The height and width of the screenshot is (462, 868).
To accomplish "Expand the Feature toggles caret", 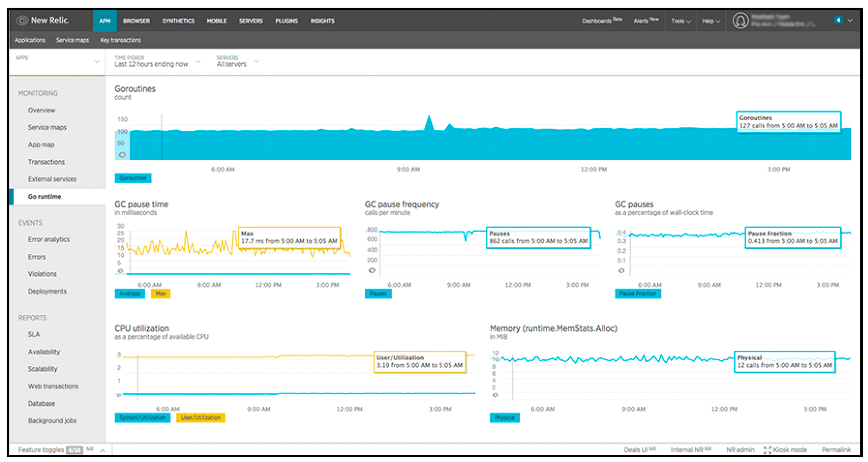I will (x=102, y=451).
